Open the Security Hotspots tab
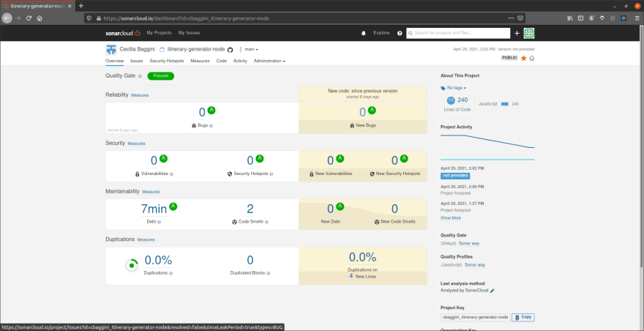This screenshot has height=331, width=644. click(x=167, y=61)
